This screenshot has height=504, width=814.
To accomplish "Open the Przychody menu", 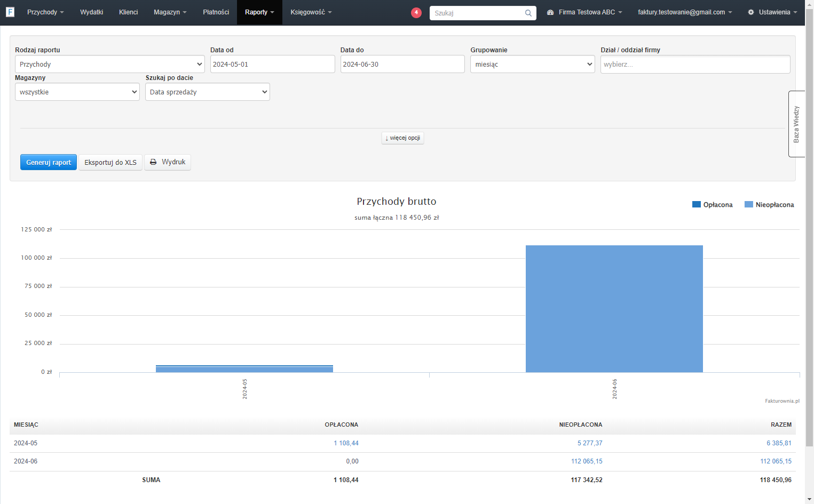I will (45, 12).
